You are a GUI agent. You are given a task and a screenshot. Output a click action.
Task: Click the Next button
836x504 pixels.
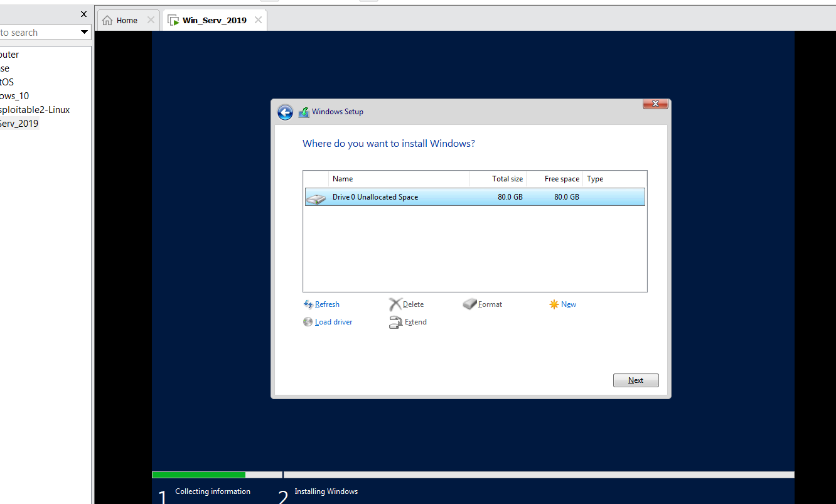(x=636, y=380)
